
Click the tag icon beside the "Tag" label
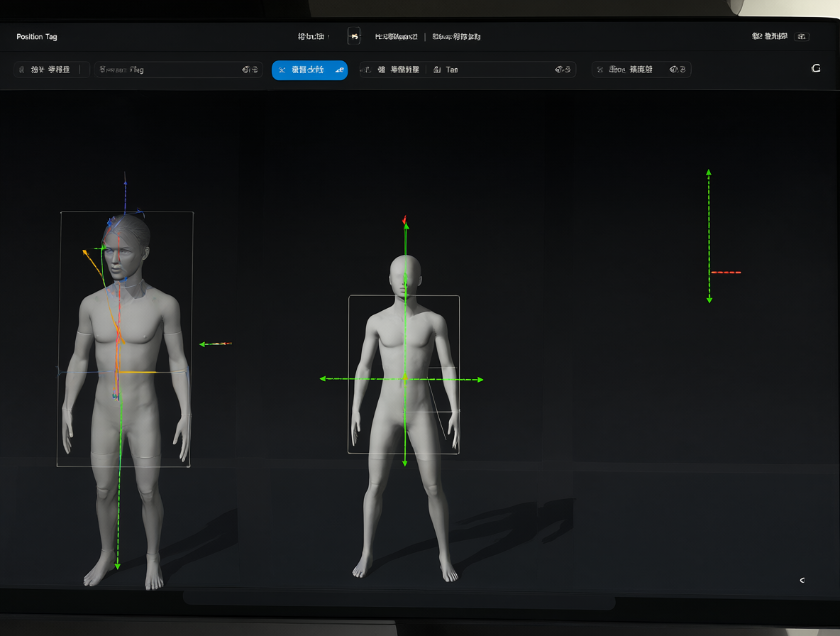click(x=437, y=70)
